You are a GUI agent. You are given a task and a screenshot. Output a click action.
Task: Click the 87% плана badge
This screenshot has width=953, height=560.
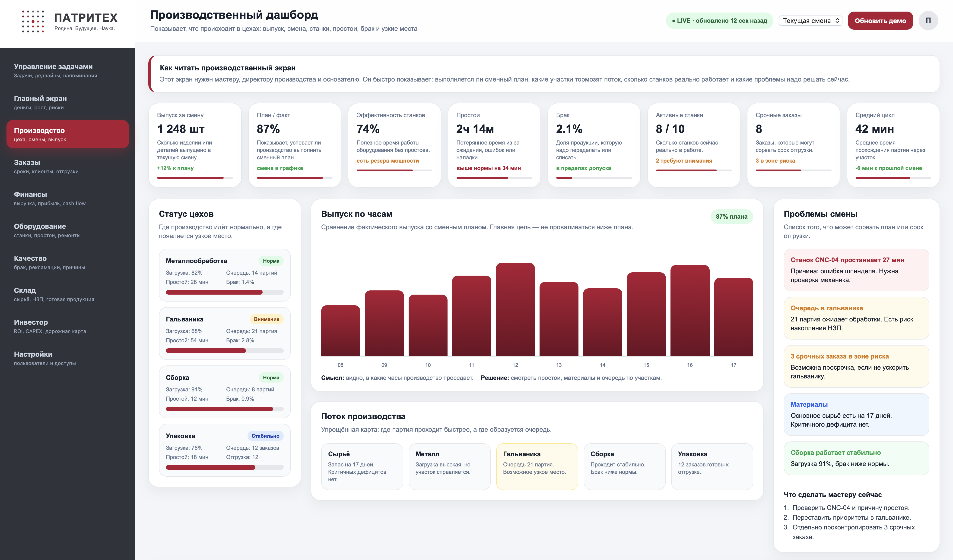pyautogui.click(x=731, y=217)
